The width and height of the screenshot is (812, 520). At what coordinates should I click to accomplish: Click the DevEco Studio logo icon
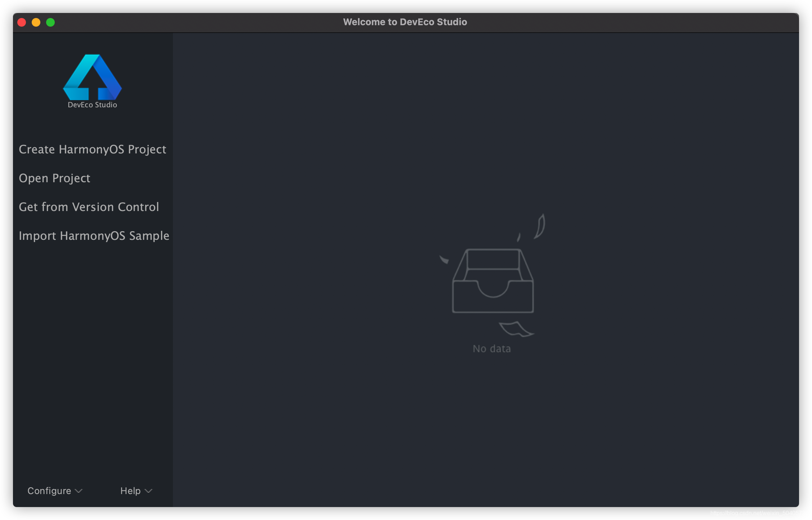point(92,77)
